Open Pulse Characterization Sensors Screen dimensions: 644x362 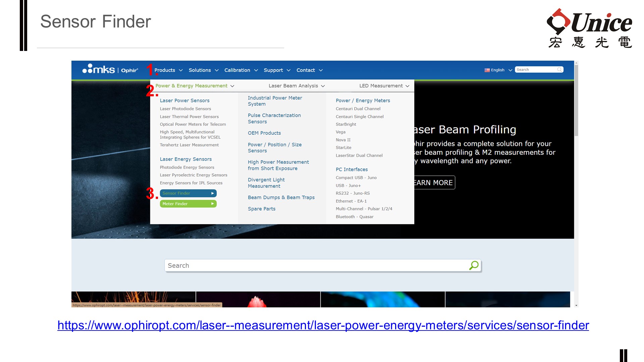(x=274, y=118)
